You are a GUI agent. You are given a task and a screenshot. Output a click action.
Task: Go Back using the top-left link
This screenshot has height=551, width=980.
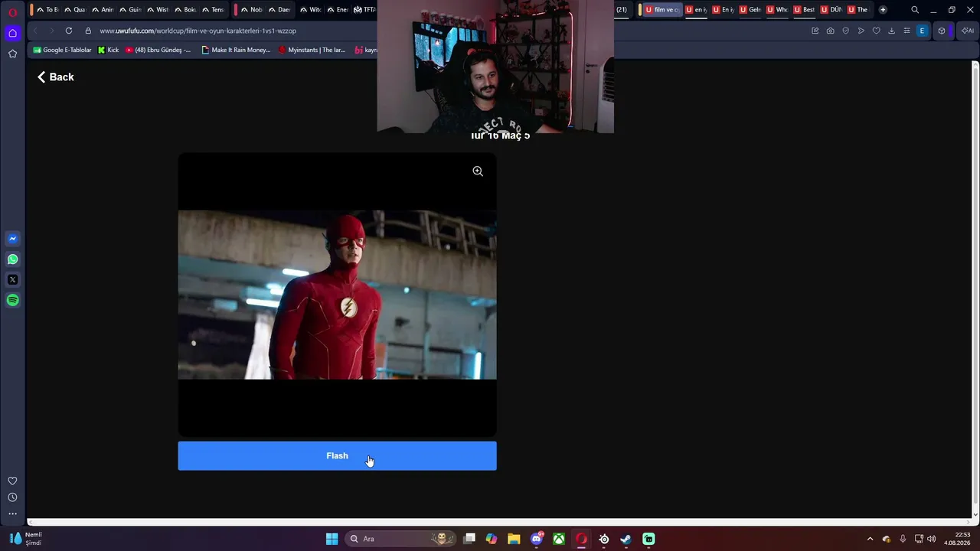[56, 77]
